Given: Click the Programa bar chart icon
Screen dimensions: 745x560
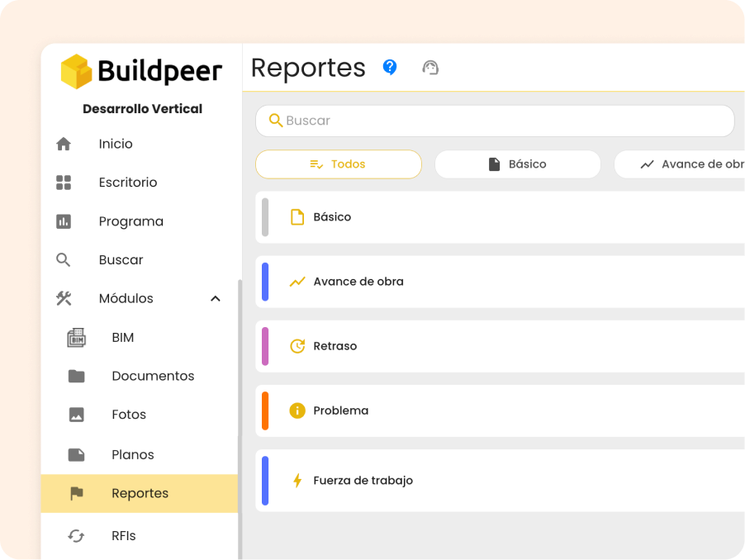Looking at the screenshot, I should tap(64, 221).
